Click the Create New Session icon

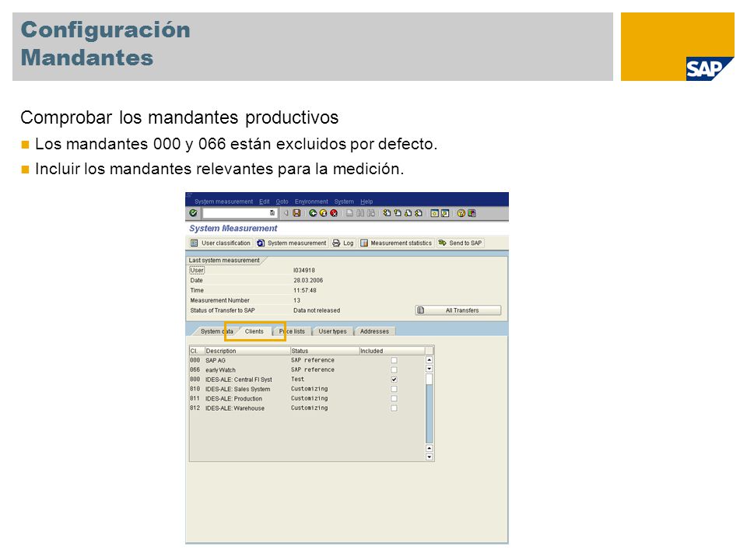click(x=434, y=213)
